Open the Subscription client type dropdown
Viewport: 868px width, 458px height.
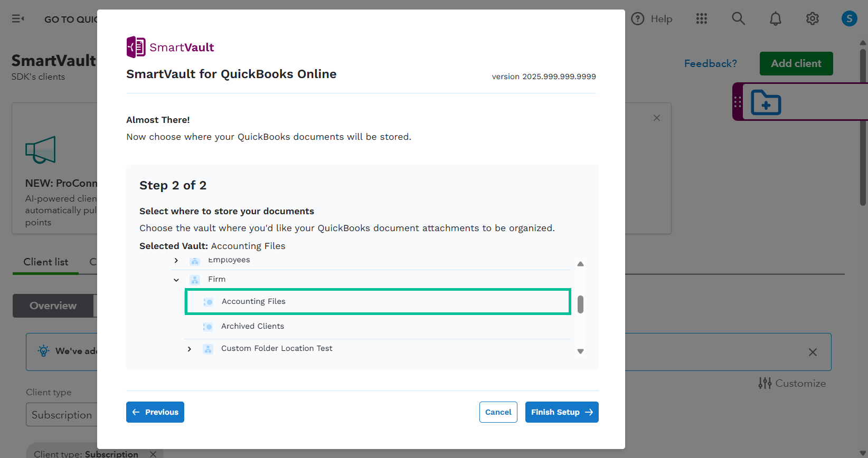[x=62, y=415]
